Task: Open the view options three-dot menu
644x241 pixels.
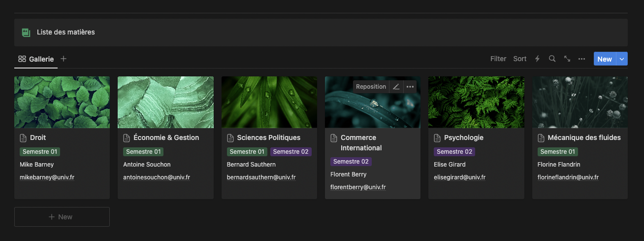Action: coord(581,59)
